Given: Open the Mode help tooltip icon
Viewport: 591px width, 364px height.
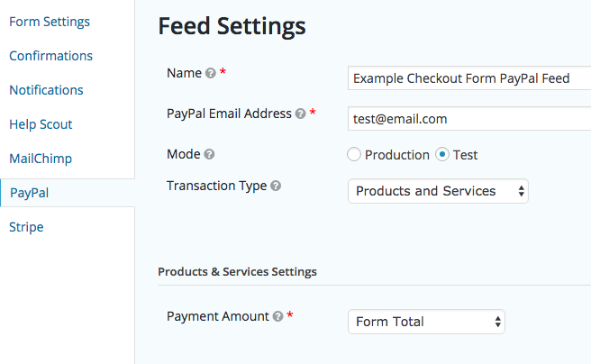Looking at the screenshot, I should [209, 154].
